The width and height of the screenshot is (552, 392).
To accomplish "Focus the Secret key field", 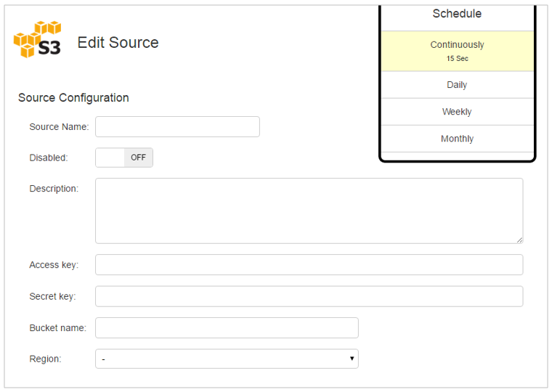I will coord(309,296).
